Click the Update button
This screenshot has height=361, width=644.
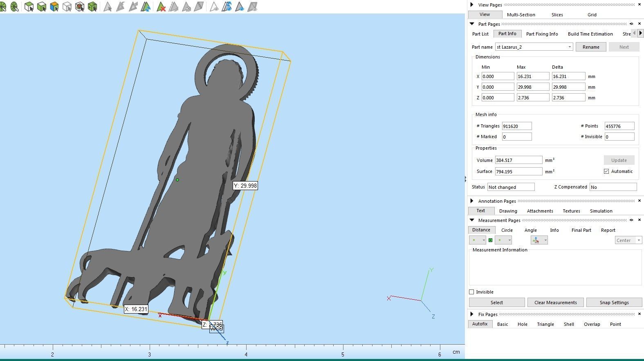coord(619,160)
